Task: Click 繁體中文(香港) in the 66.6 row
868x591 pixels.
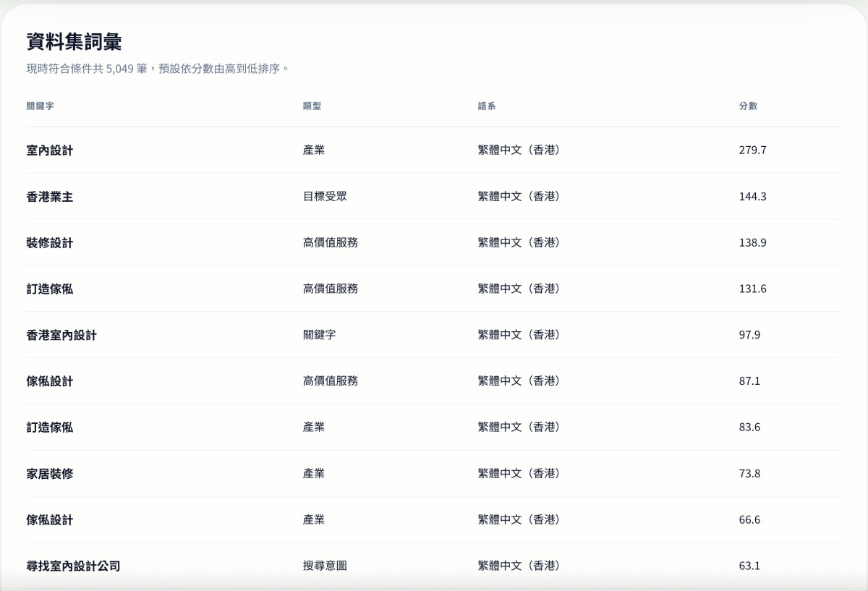Action: 519,519
